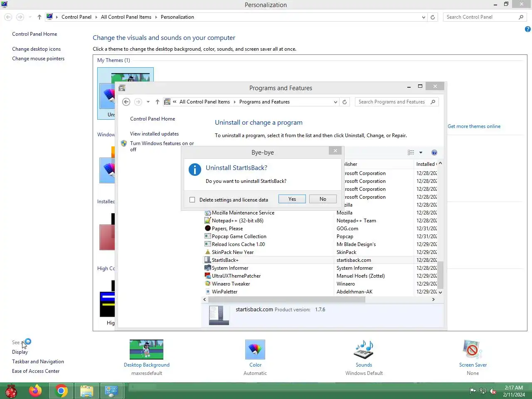Expand the Personalization address bar dropdown
The width and height of the screenshot is (532, 399).
coord(424,17)
